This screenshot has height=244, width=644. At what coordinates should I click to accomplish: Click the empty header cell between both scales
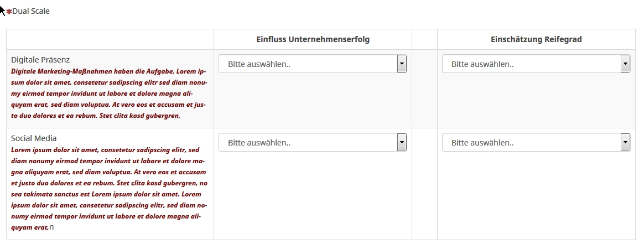pyautogui.click(x=425, y=39)
